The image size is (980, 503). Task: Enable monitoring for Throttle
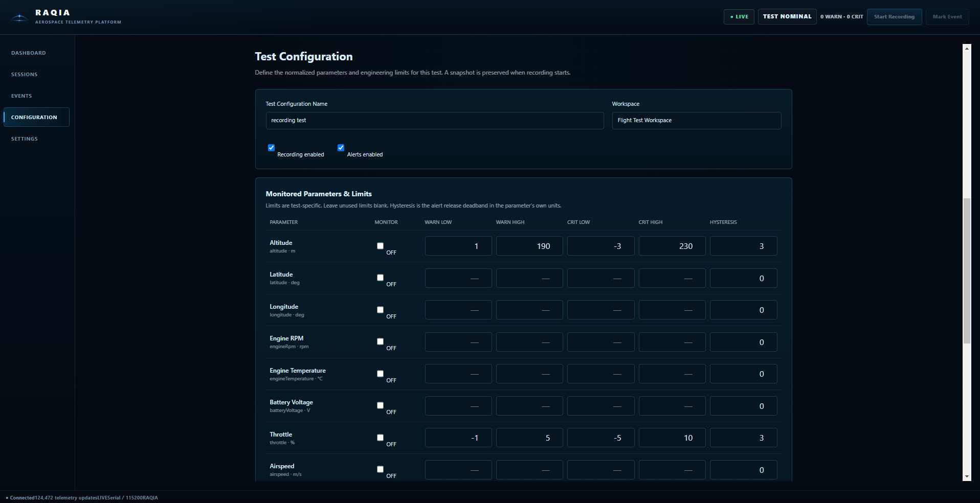pyautogui.click(x=380, y=438)
